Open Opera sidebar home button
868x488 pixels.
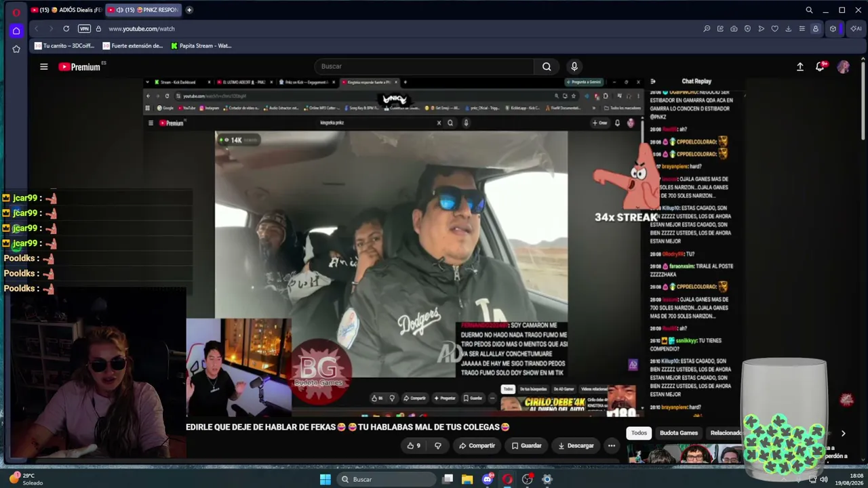pos(16,30)
